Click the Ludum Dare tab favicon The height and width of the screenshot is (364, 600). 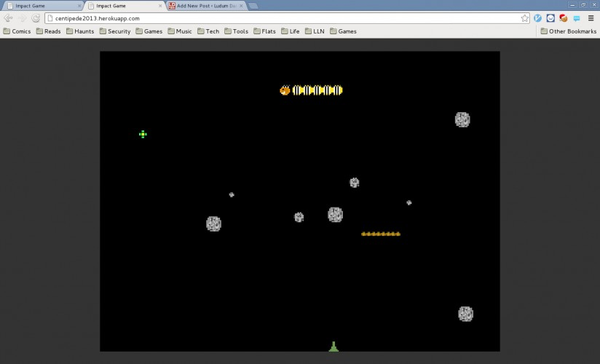(x=172, y=6)
